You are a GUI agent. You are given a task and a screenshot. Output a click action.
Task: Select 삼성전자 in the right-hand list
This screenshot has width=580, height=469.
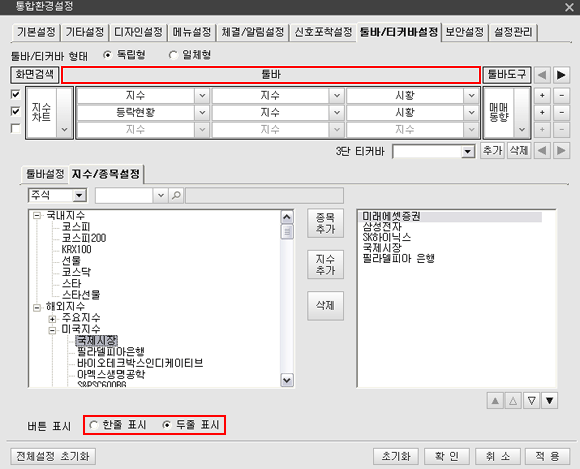tap(382, 226)
